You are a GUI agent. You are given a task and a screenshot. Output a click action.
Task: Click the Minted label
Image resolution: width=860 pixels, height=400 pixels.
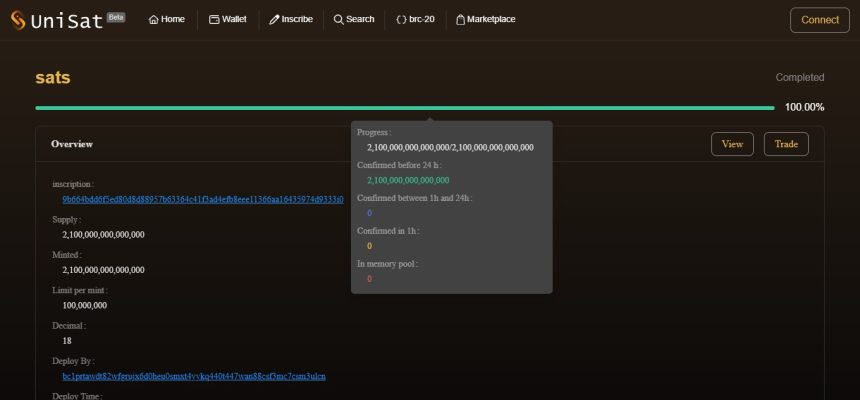pyautogui.click(x=67, y=255)
